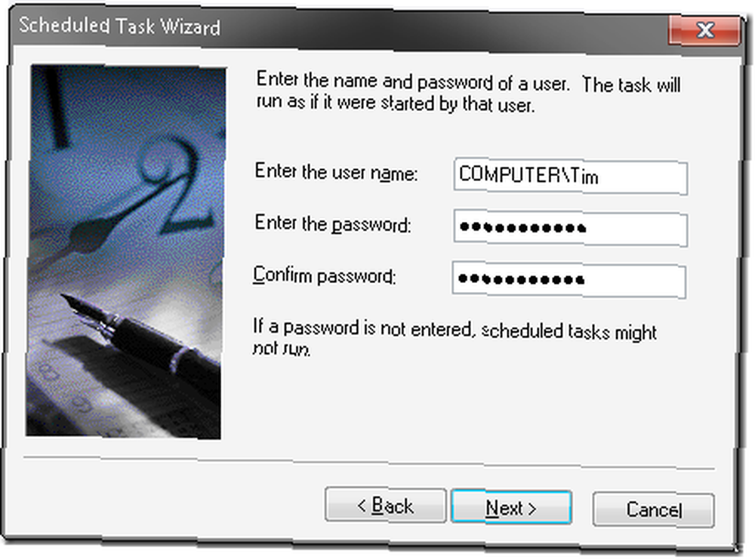
Task: Focus the user name input field
Action: click(x=571, y=177)
